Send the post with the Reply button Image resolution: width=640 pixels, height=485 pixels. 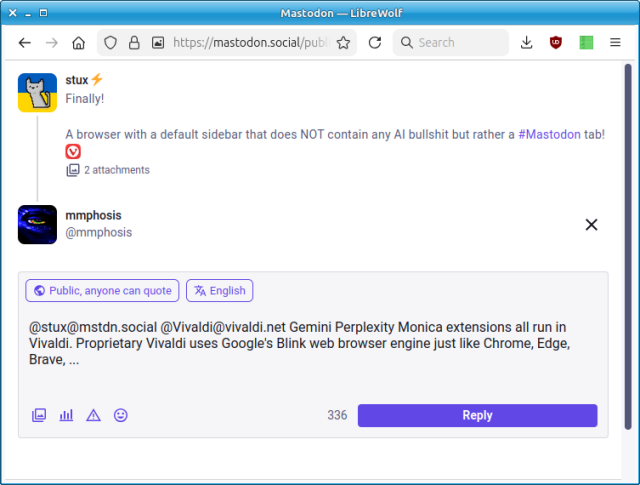coord(478,416)
